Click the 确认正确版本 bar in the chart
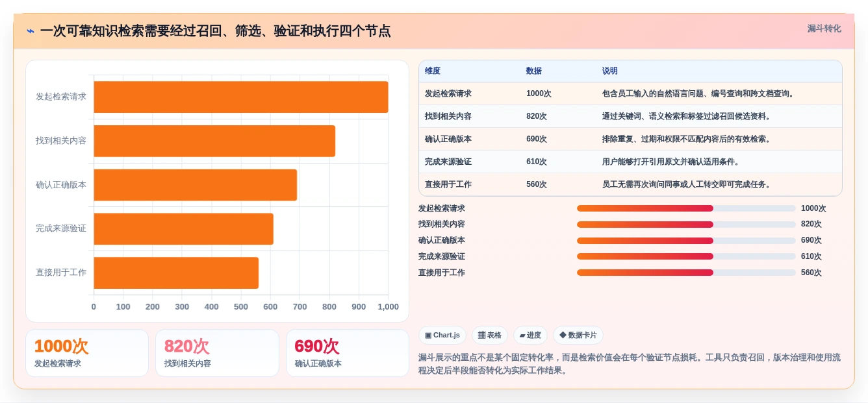 [x=196, y=185]
